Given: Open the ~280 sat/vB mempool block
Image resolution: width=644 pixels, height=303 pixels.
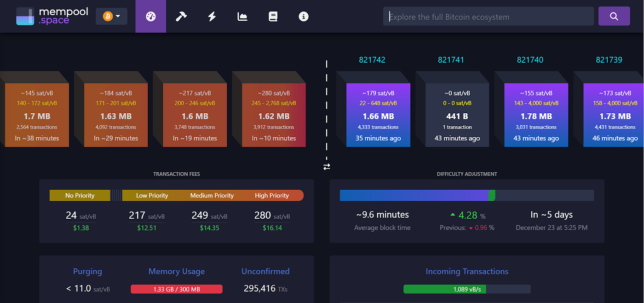Looking at the screenshot, I should tap(274, 115).
